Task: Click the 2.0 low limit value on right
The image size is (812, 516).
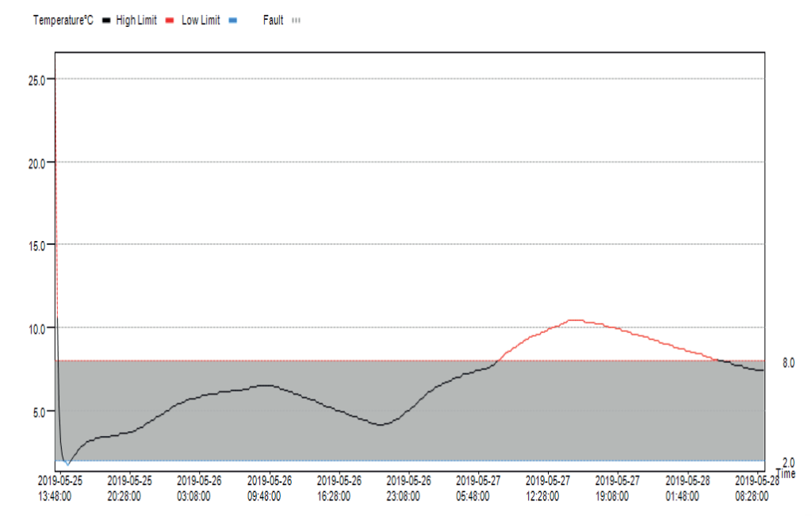Action: 788,462
